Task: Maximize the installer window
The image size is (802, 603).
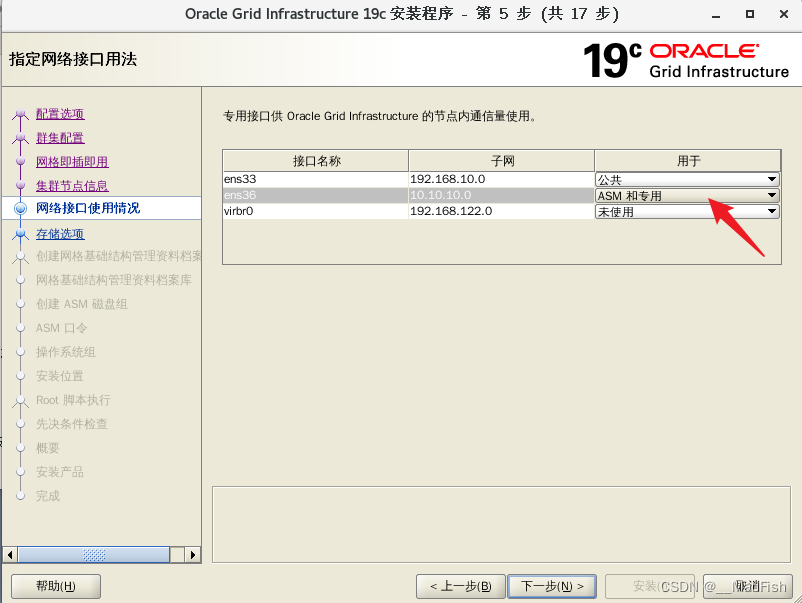Action: click(750, 14)
